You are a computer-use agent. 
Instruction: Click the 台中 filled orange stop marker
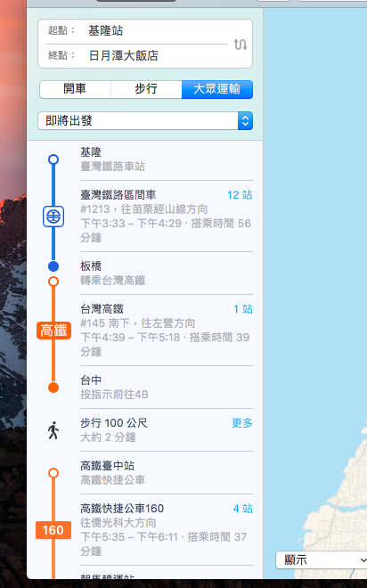[53, 388]
